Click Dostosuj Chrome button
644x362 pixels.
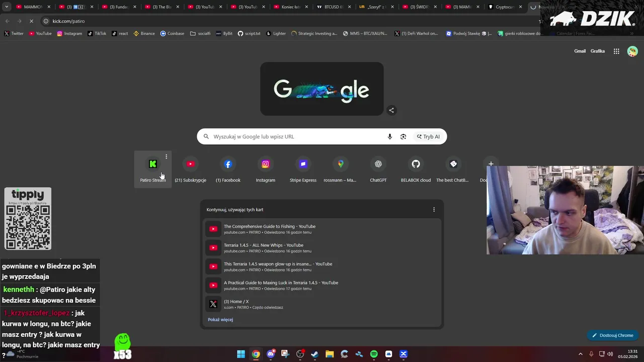coord(612,335)
